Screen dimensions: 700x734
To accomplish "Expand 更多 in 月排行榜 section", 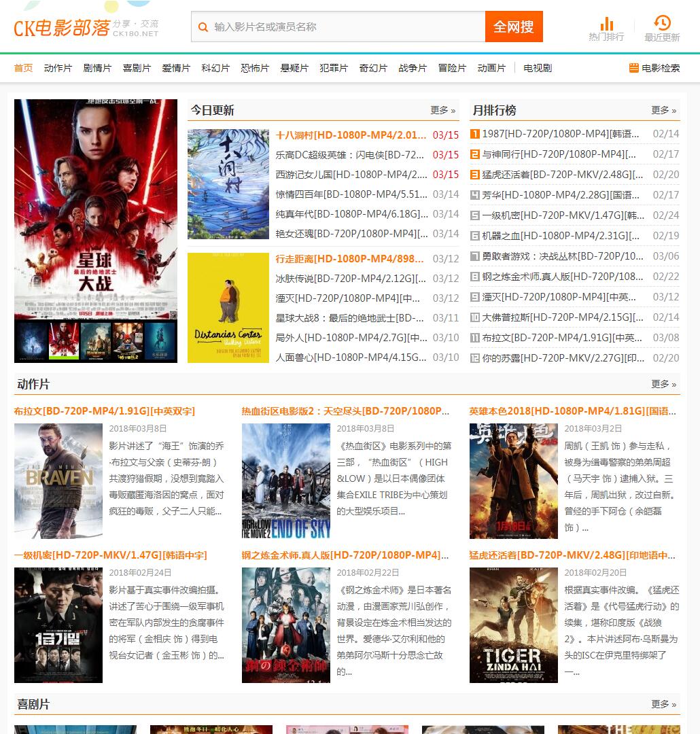I will 663,110.
